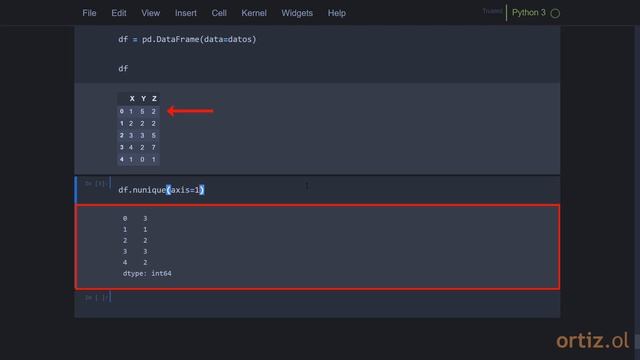Open the Widgets menu

point(297,13)
